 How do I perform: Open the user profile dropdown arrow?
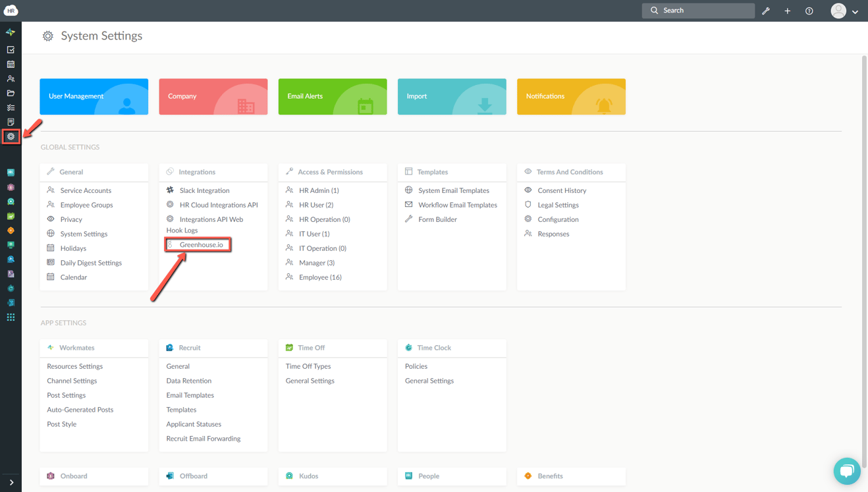click(855, 12)
